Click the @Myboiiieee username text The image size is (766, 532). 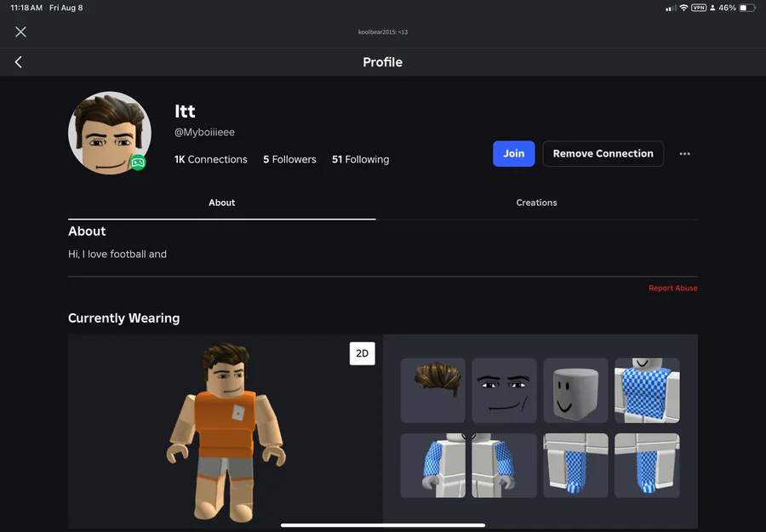point(204,133)
